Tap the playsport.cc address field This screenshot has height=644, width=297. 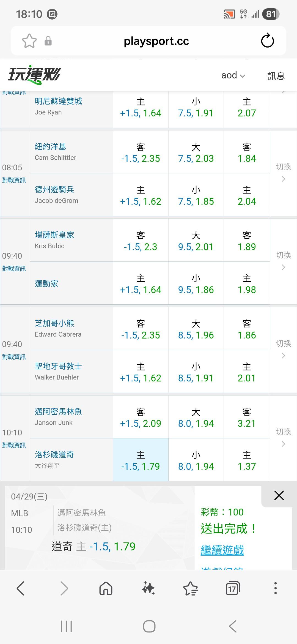pyautogui.click(x=156, y=41)
